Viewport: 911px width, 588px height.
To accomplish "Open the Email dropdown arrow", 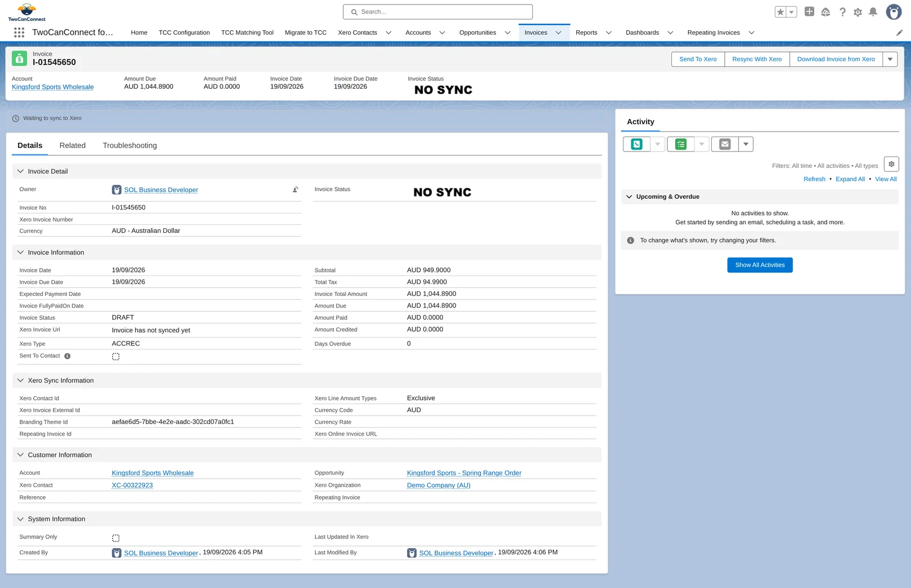I will point(746,145).
